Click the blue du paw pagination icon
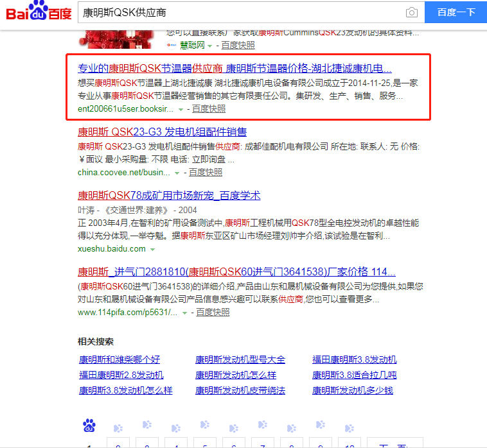The height and width of the screenshot is (448, 487). (x=89, y=426)
